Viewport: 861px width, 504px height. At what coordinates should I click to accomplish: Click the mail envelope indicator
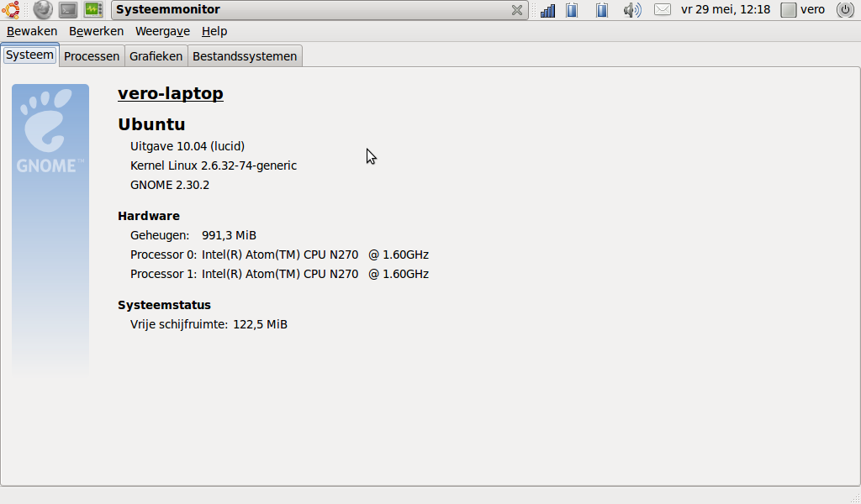click(663, 10)
